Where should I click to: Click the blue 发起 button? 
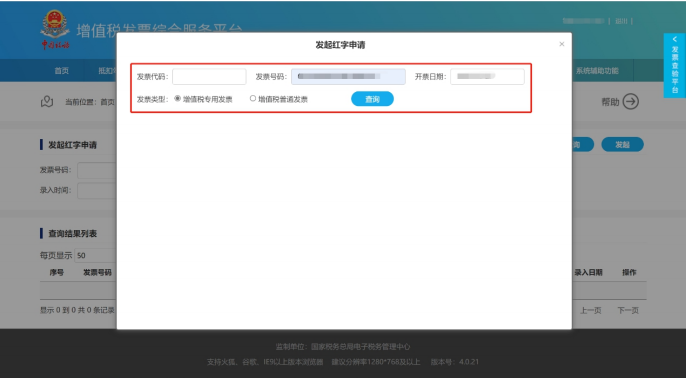(x=622, y=145)
